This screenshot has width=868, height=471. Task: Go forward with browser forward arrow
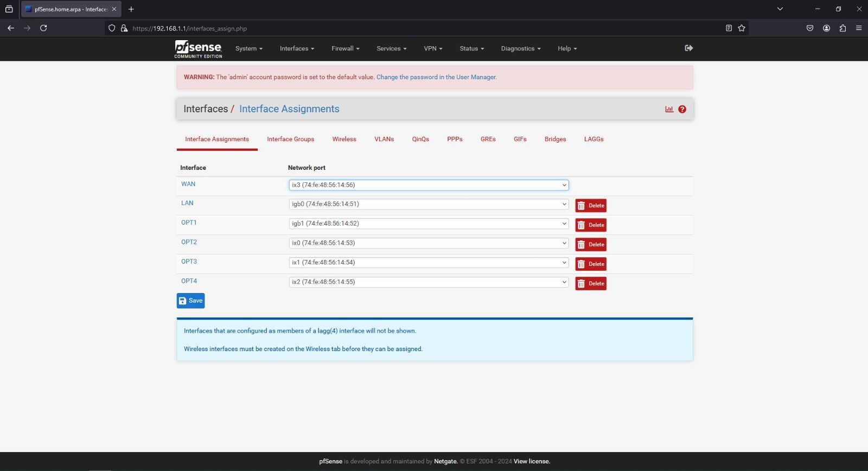click(x=27, y=28)
